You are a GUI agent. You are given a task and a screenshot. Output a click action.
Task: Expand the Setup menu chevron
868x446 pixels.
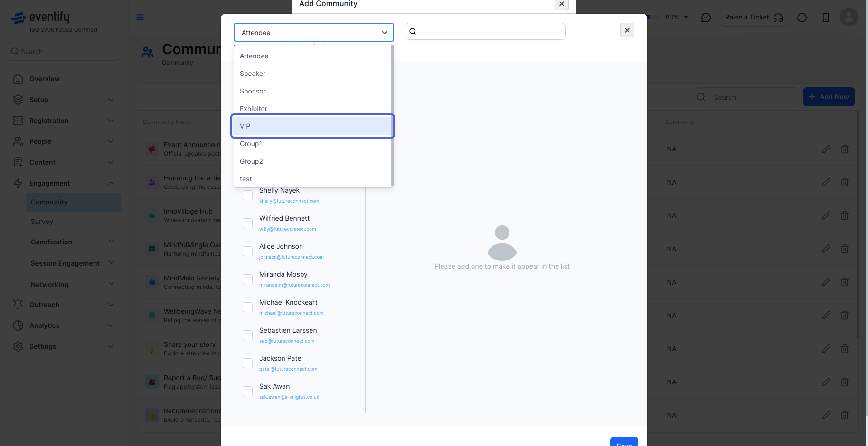(111, 100)
